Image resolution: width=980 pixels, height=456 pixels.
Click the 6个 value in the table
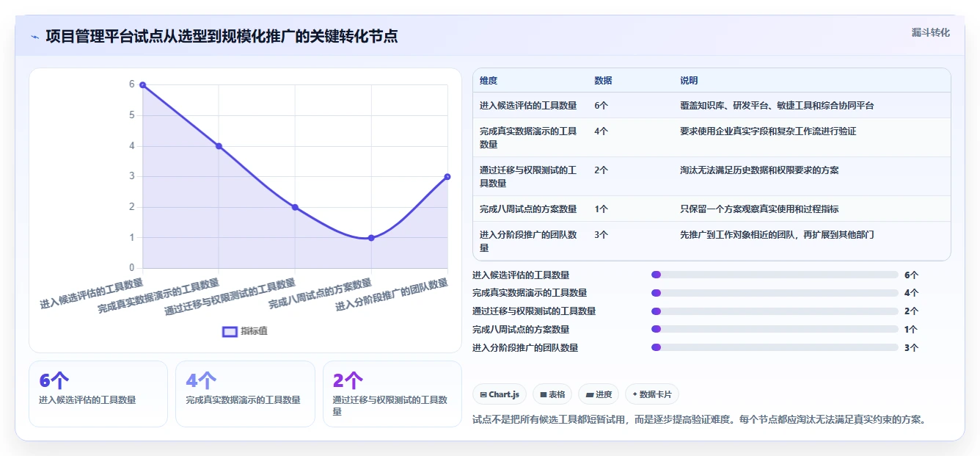[x=601, y=106]
